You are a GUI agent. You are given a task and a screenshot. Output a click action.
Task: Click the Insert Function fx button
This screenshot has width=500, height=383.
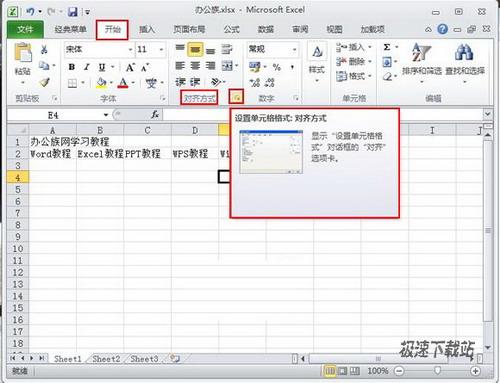155,115
